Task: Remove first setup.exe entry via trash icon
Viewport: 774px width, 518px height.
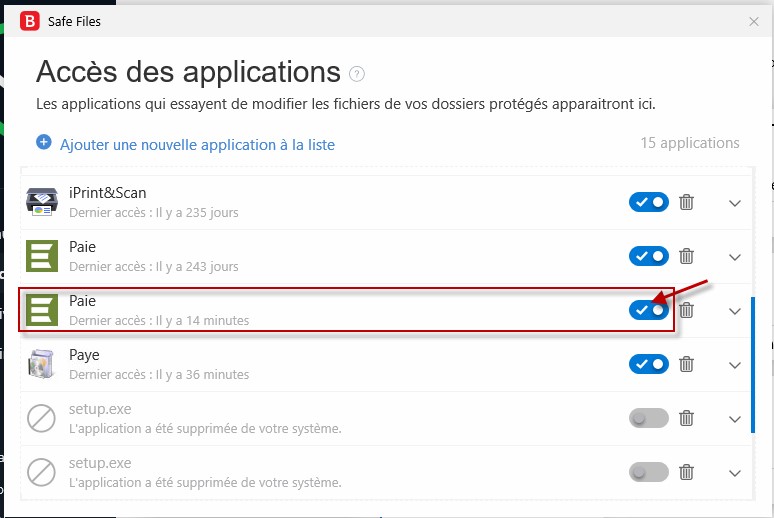Action: (x=686, y=418)
